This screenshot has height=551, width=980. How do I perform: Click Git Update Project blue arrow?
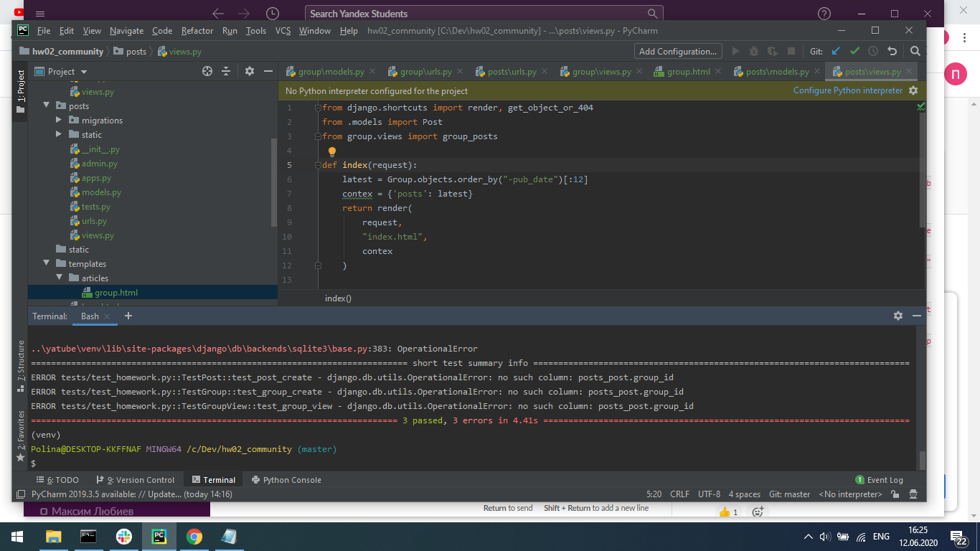[x=836, y=51]
